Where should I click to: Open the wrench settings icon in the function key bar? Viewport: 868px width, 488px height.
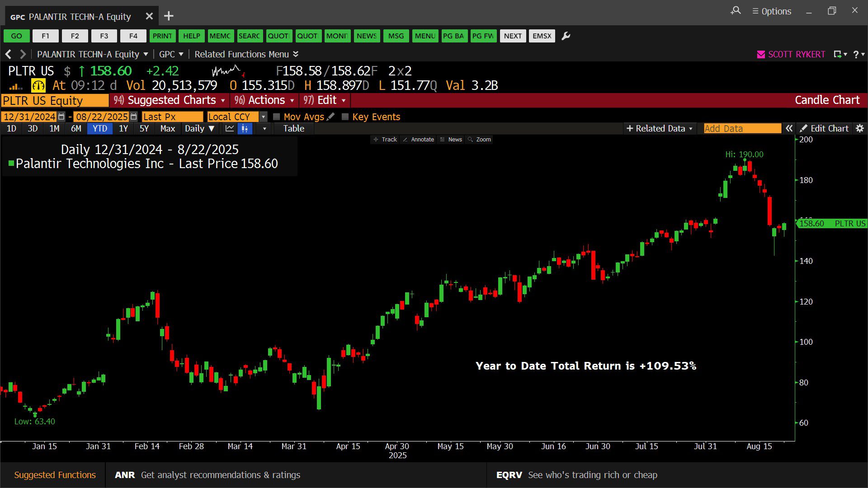[566, 36]
